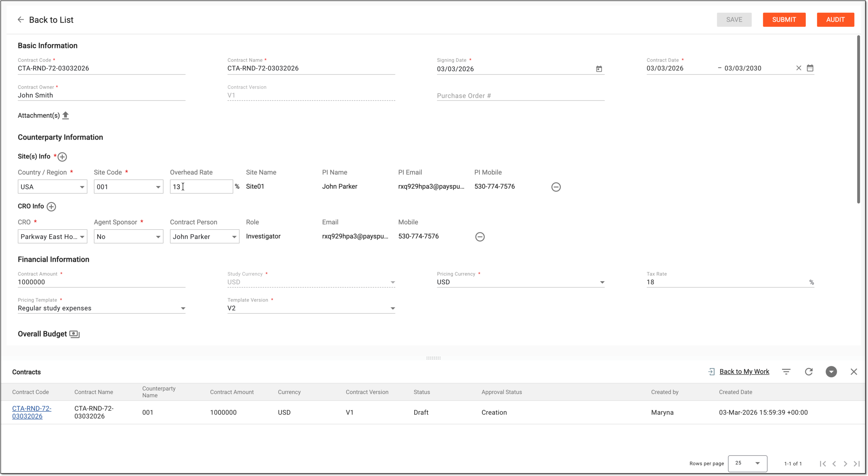This screenshot has width=868, height=476.
Task: Go to last page of Contracts
Action: point(857,464)
